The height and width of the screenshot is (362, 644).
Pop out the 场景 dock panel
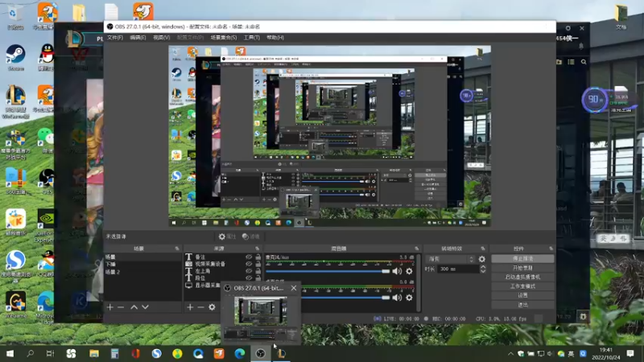click(177, 249)
